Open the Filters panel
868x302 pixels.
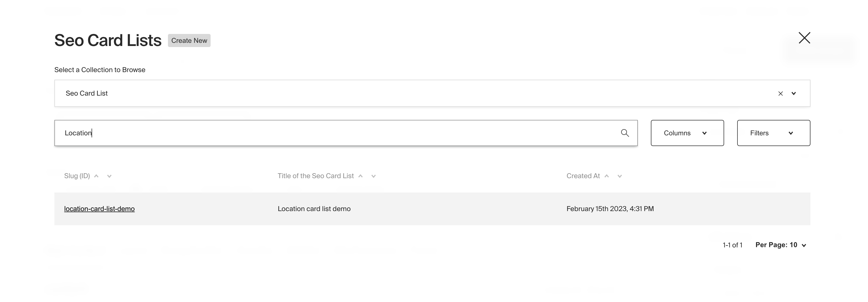click(x=774, y=133)
